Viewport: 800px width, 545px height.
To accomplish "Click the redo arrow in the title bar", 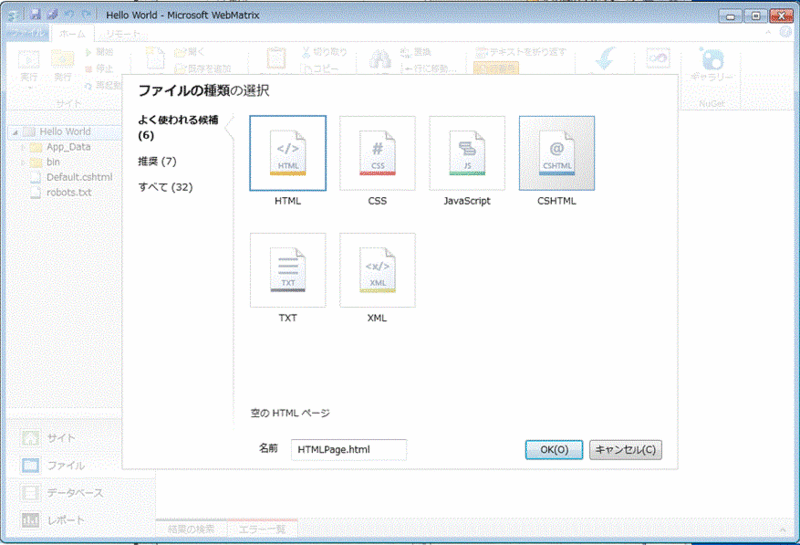I will [x=87, y=15].
